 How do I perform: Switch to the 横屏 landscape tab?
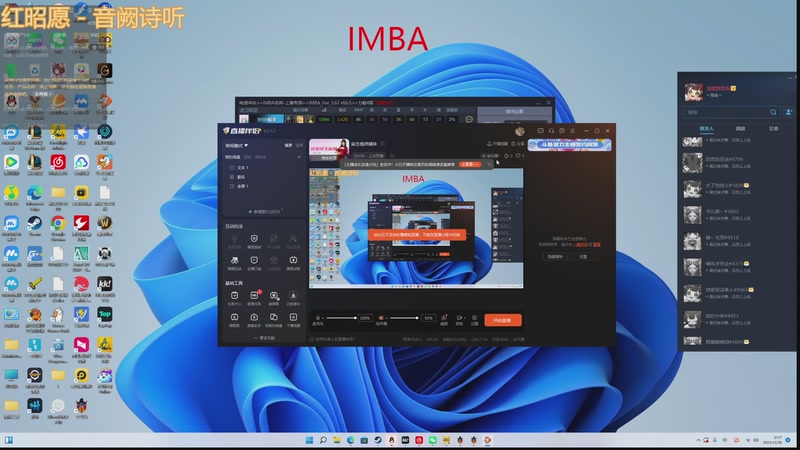click(x=288, y=145)
